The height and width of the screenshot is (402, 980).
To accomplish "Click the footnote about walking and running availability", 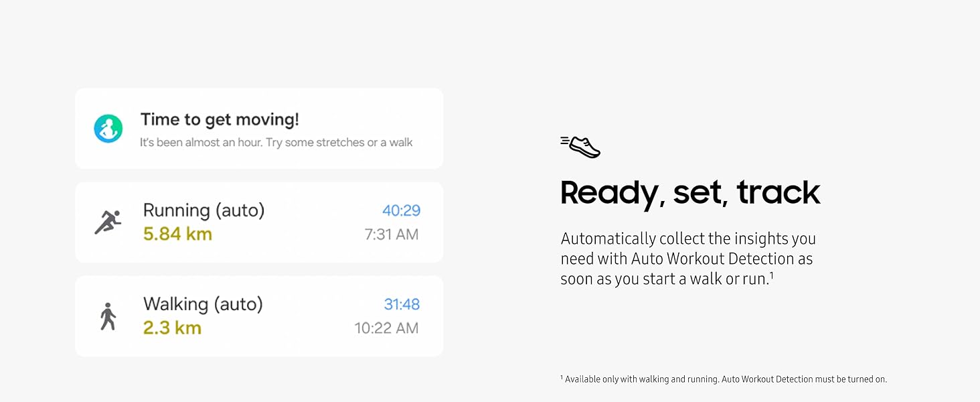I will (x=724, y=379).
